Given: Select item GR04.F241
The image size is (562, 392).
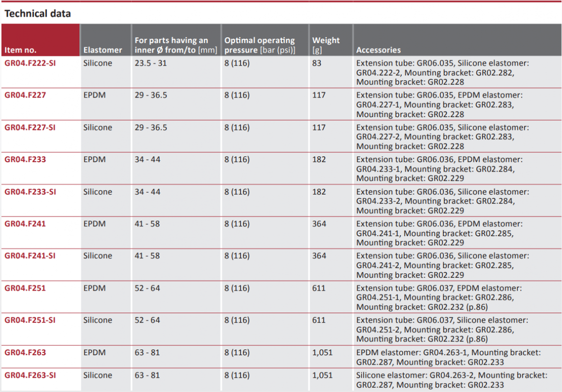Looking at the screenshot, I should pyautogui.click(x=25, y=223).
